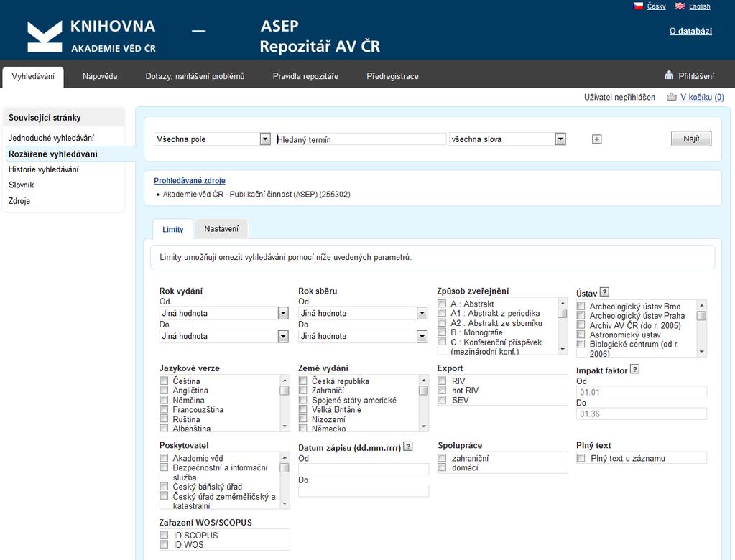Add another search row with plus icon

(x=596, y=139)
